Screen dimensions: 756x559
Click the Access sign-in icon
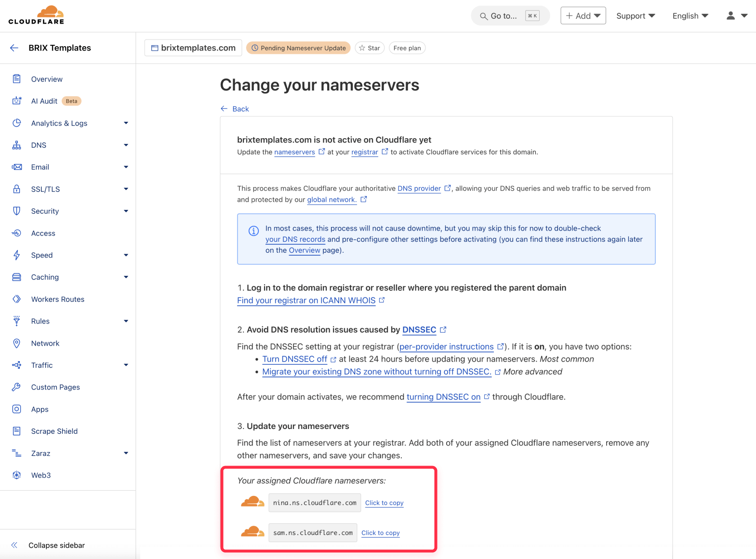click(x=17, y=233)
